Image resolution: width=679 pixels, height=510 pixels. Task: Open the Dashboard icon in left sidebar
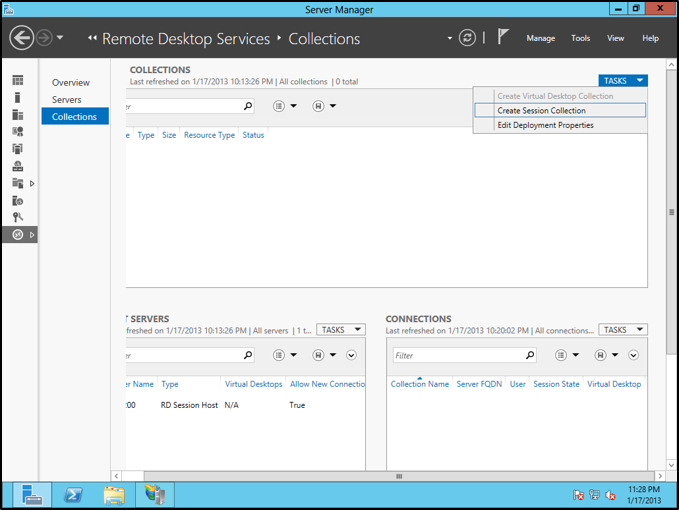(17, 80)
